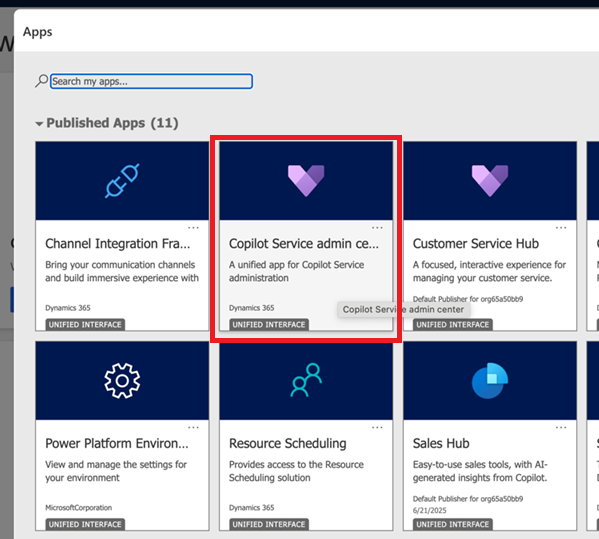Click Dynamics 365 publisher under Channel Integration
The height and width of the screenshot is (539, 599).
(x=68, y=308)
